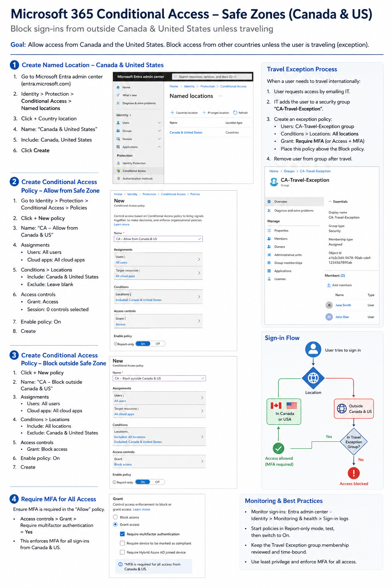Select the Block access radio button
392x588 pixels.
click(x=115, y=517)
